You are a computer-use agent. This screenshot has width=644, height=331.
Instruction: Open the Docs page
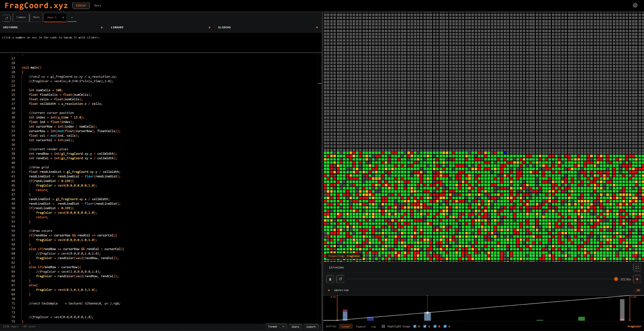pos(98,5)
